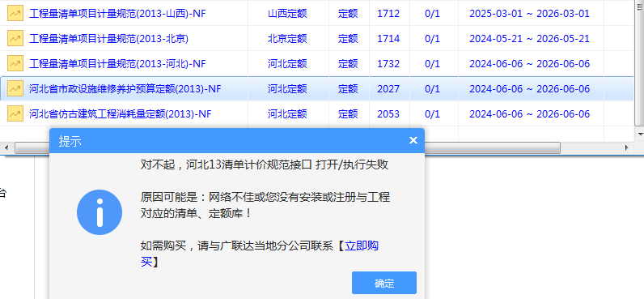This screenshot has width=644, height=299.
Task: Click the date range 2024-05-21 ~ 2026-05-21
Action: click(x=529, y=39)
